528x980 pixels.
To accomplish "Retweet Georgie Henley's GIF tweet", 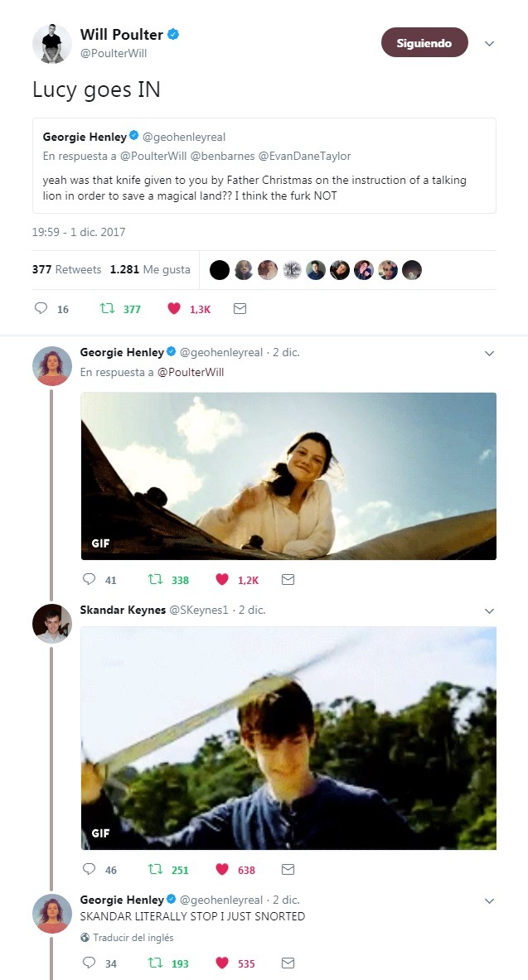I will pyautogui.click(x=154, y=580).
